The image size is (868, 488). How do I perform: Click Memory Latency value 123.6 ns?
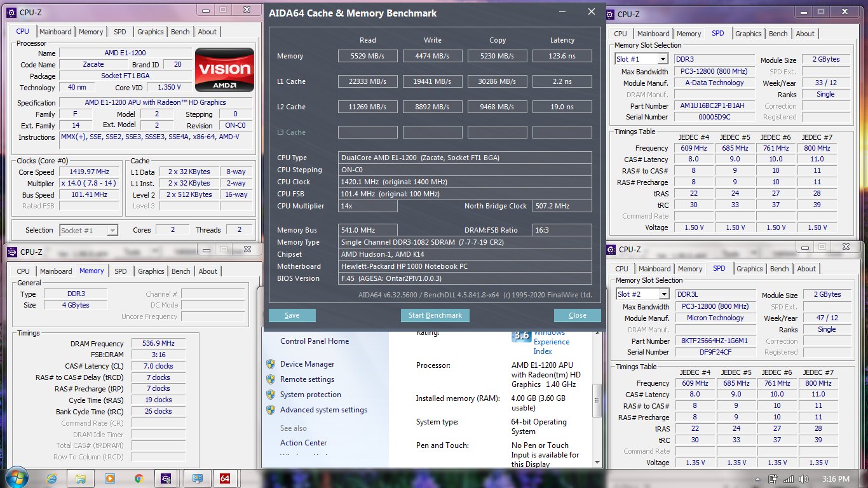pyautogui.click(x=562, y=56)
